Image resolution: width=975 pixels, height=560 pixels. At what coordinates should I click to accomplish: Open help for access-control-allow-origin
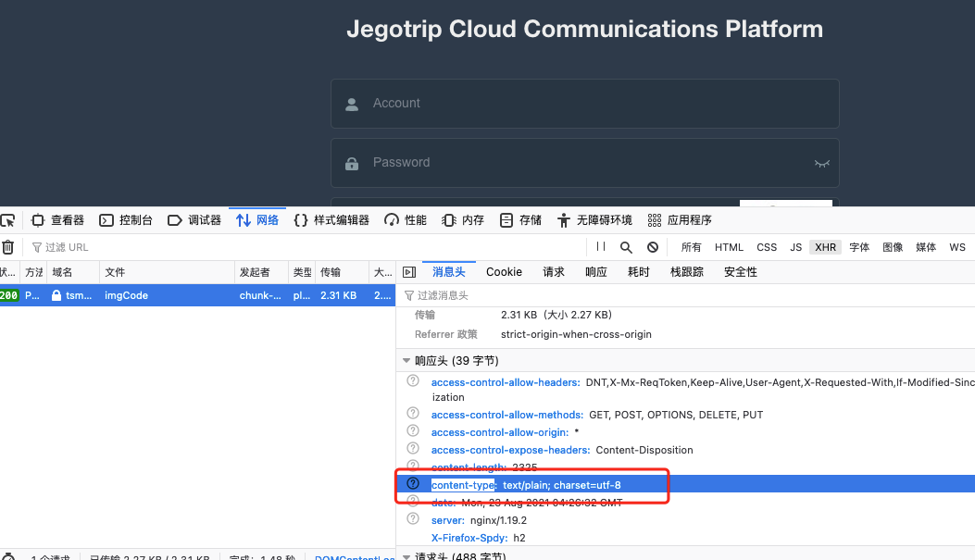[413, 431]
